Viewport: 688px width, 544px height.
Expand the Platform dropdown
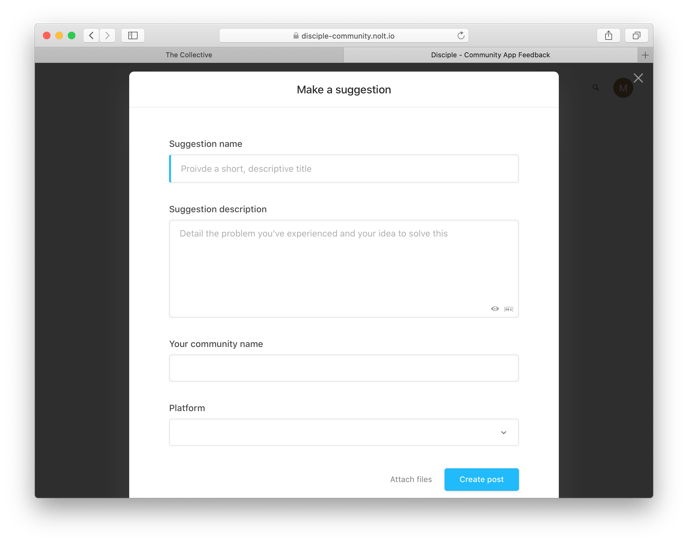344,433
